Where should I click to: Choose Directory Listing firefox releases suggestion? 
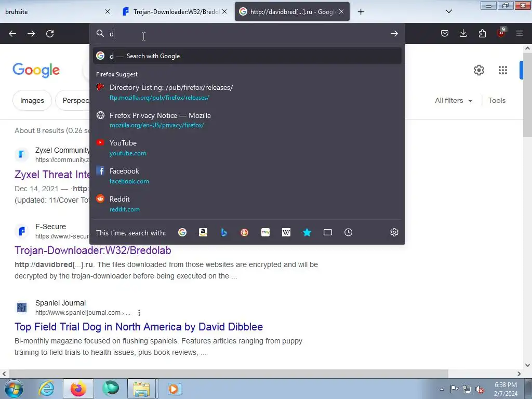[x=247, y=92]
